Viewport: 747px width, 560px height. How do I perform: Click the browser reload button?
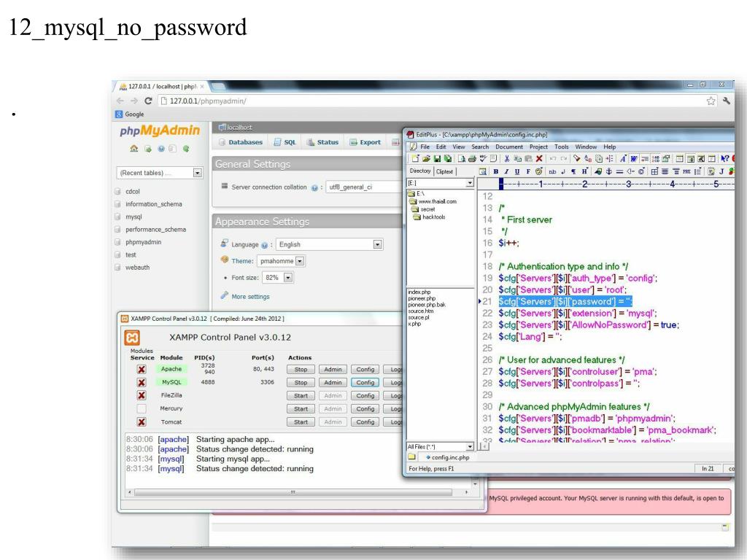(x=148, y=101)
